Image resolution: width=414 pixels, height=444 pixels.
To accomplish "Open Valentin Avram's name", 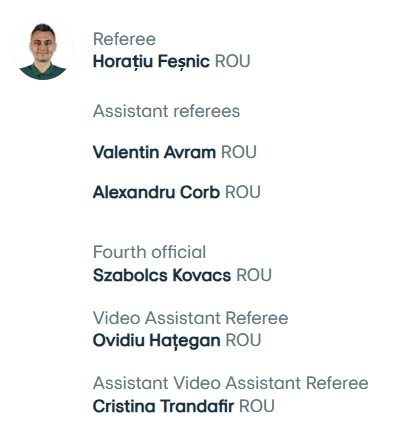I will [x=154, y=152].
